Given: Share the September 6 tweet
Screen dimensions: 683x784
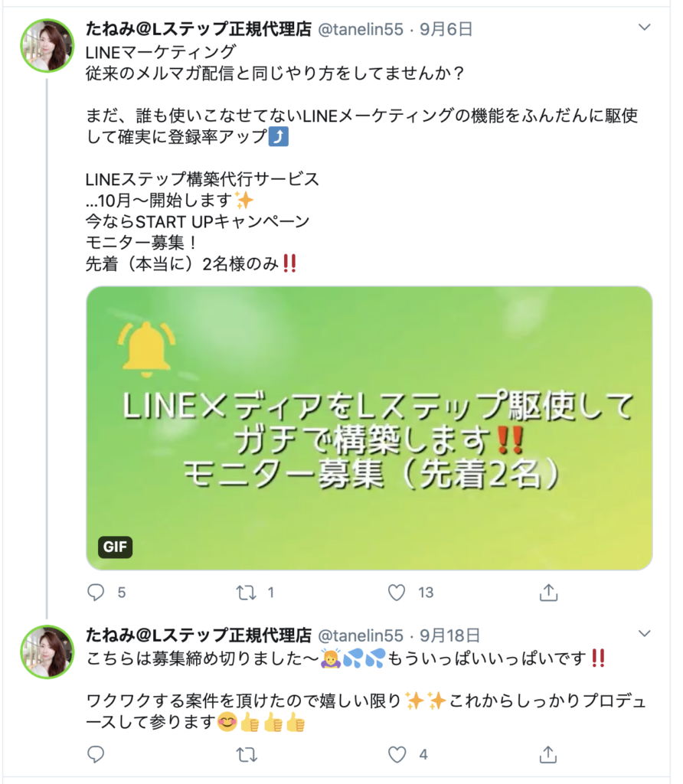Looking at the screenshot, I should click(547, 592).
